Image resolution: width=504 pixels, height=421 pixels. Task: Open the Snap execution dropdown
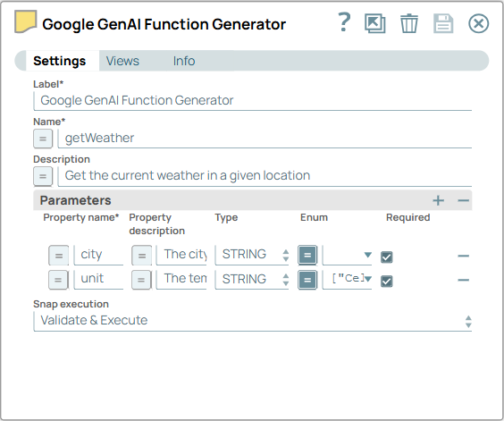(253, 321)
